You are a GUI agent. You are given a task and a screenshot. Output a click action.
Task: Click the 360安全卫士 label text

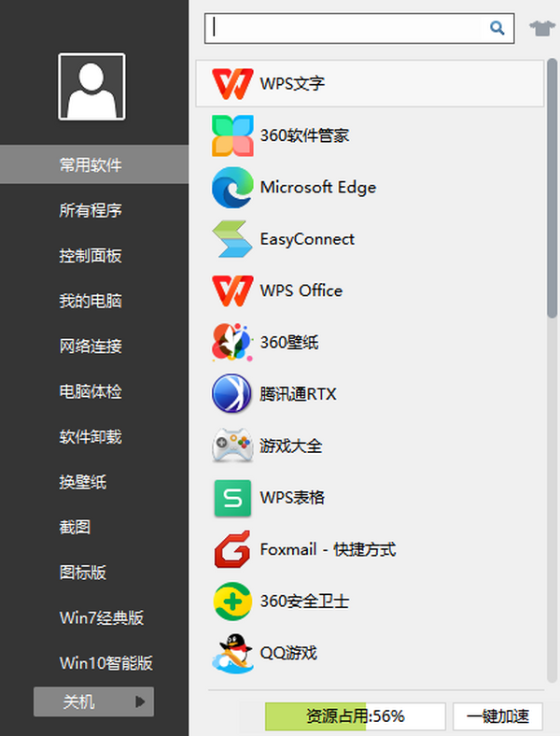coord(304,602)
